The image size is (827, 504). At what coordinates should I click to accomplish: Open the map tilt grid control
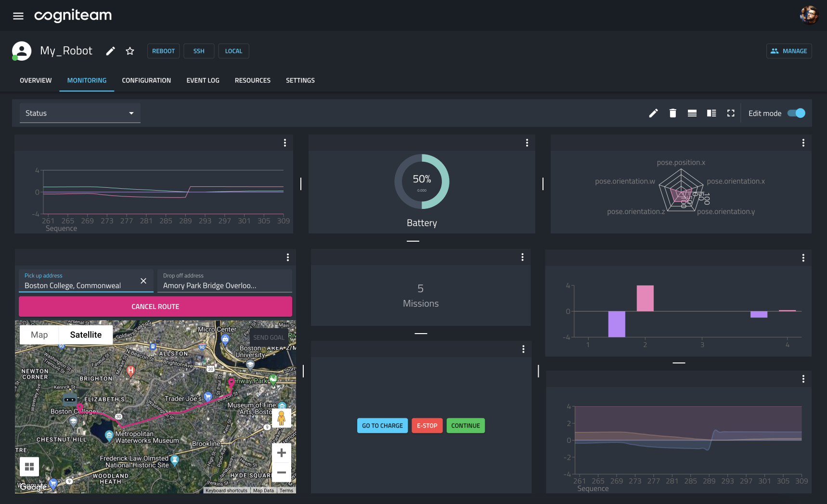[29, 466]
